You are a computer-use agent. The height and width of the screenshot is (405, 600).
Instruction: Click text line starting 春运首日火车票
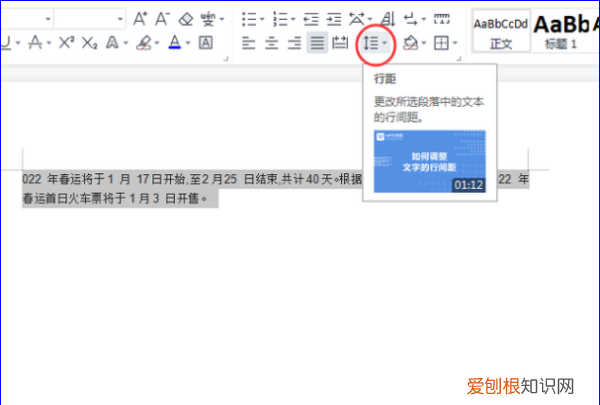[115, 198]
